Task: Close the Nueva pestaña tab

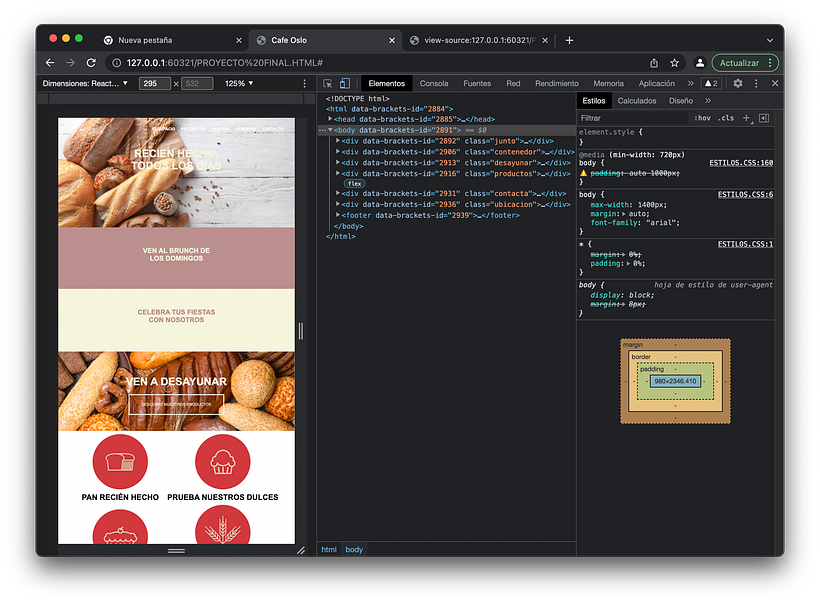Action: pos(238,40)
